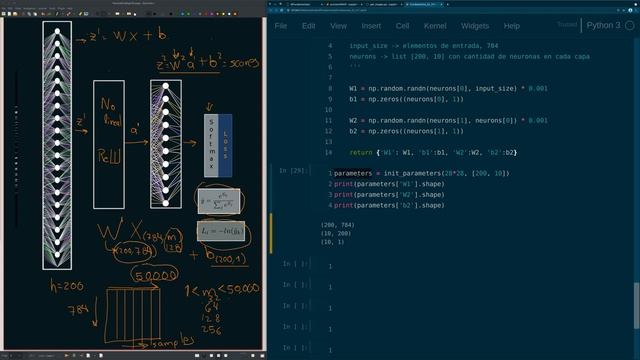This screenshot has width=640, height=360.
Task: Click the print(parameters['W2'].shape) line
Action: [389, 195]
